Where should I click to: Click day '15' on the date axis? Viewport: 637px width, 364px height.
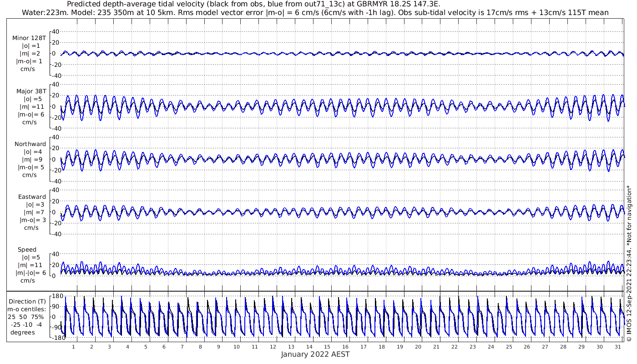[327, 347]
